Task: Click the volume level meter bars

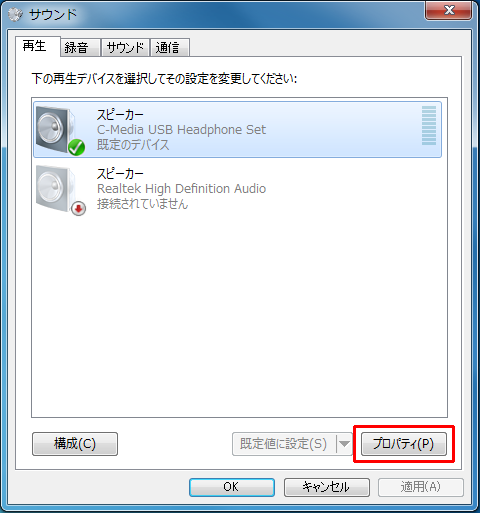Action: pos(429,125)
